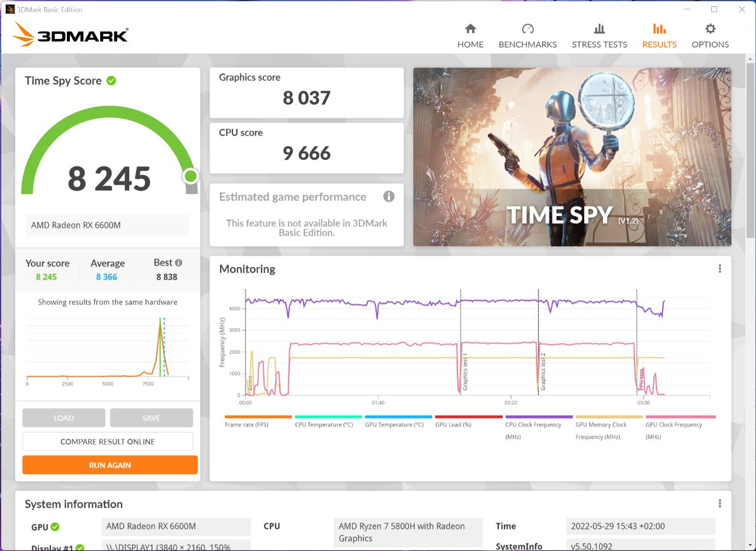Screen dimensions: 756x551
Task: Open the System information three-dot menu
Action: pos(719,504)
